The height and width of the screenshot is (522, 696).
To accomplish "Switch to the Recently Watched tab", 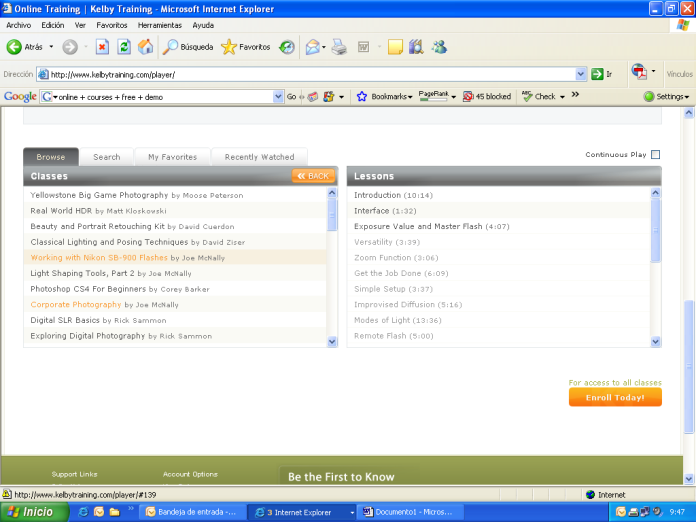I will coord(259,157).
